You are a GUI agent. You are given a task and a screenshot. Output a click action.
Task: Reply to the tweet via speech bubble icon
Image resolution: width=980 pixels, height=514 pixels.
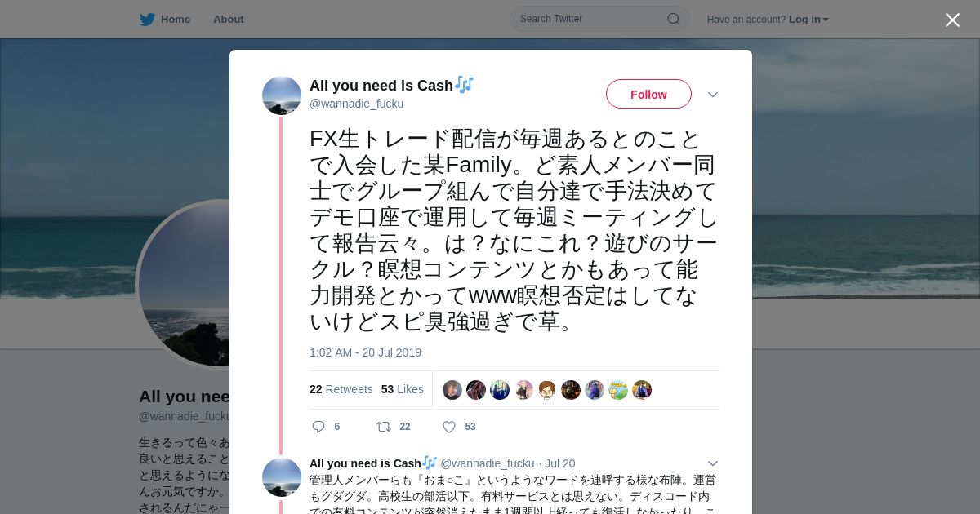pos(318,427)
